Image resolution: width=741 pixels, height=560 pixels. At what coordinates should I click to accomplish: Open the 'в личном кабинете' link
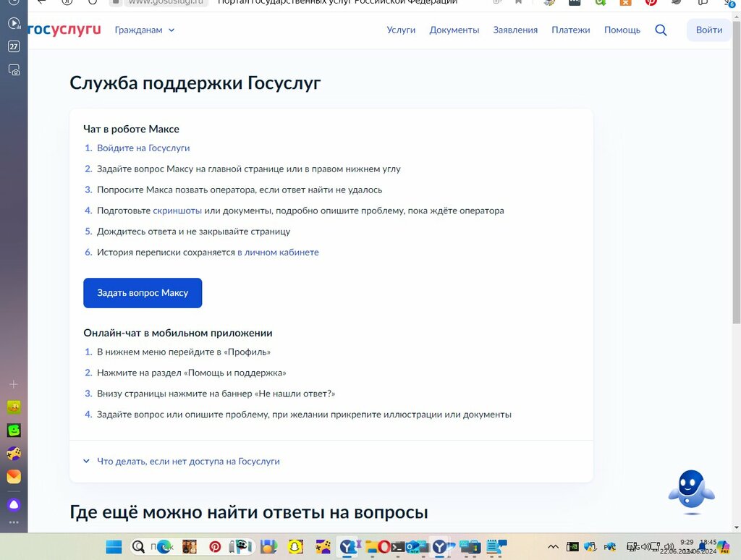click(278, 253)
